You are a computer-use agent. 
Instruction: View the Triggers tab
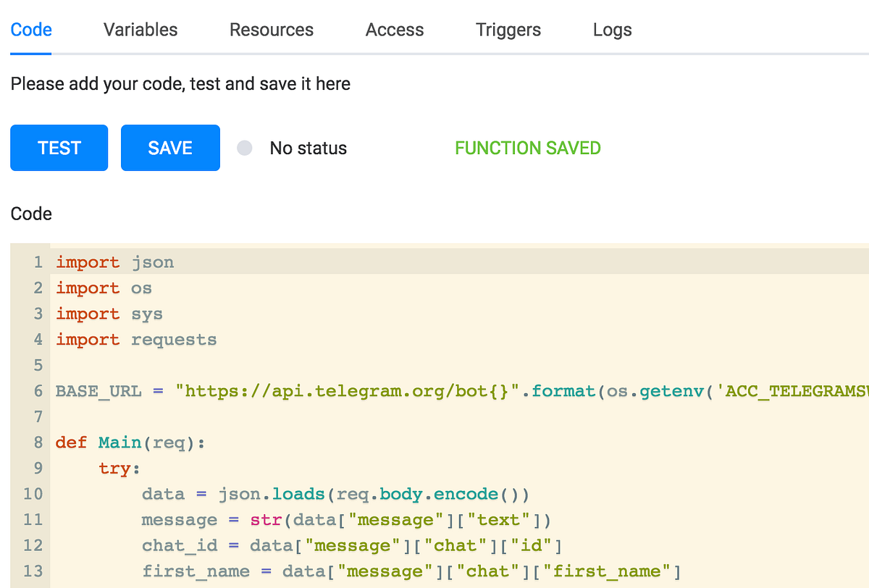pos(508,30)
